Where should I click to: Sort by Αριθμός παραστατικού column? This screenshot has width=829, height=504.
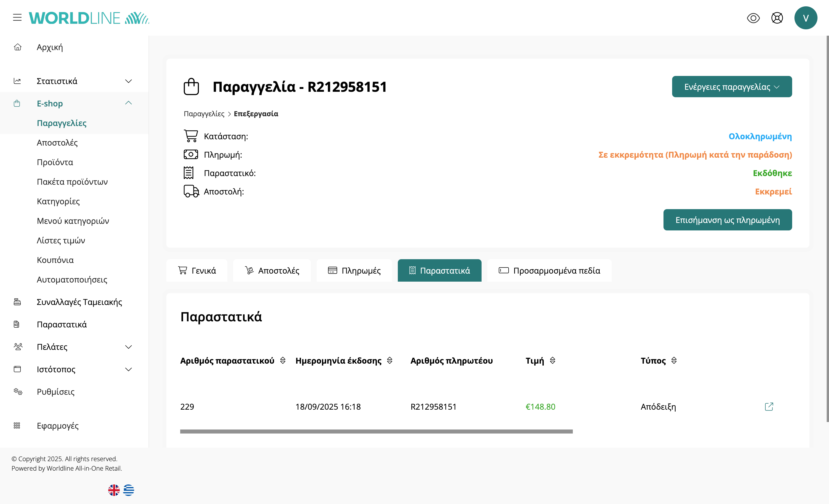pyautogui.click(x=283, y=360)
